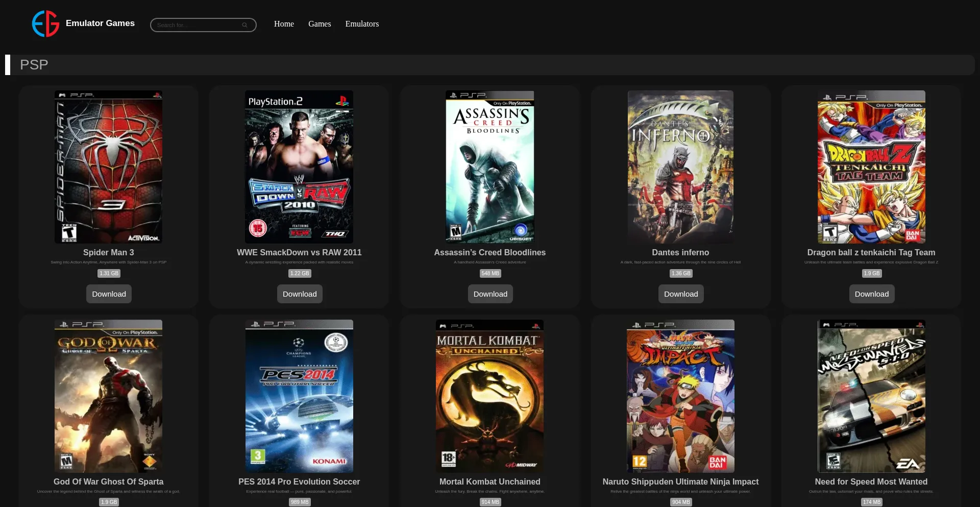Open the PES 2014 Pro Evolution Soccer title

(299, 481)
